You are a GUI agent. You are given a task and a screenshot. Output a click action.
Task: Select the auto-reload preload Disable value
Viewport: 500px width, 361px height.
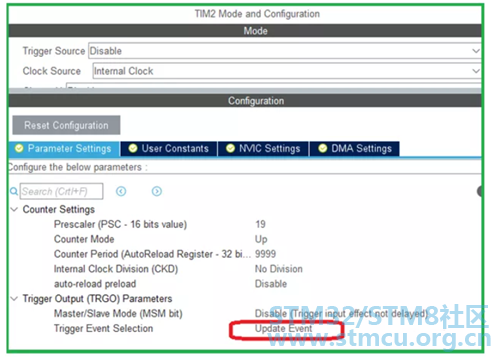coord(271,284)
